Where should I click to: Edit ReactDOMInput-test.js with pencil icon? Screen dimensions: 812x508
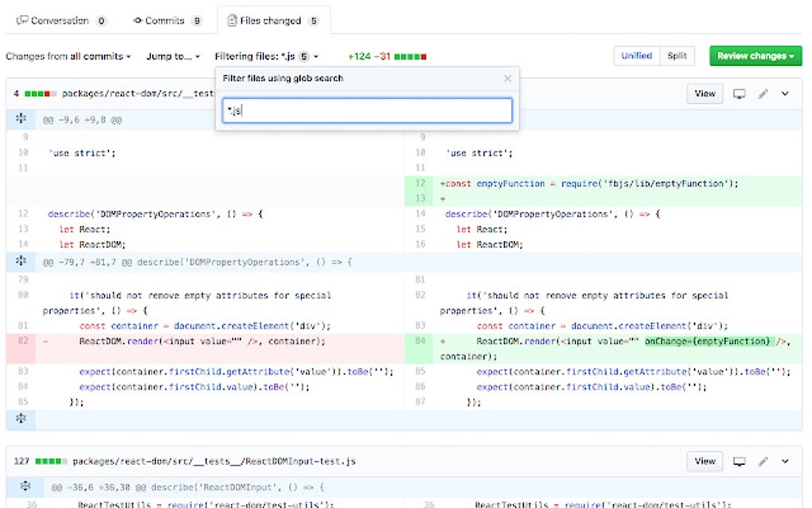point(763,461)
